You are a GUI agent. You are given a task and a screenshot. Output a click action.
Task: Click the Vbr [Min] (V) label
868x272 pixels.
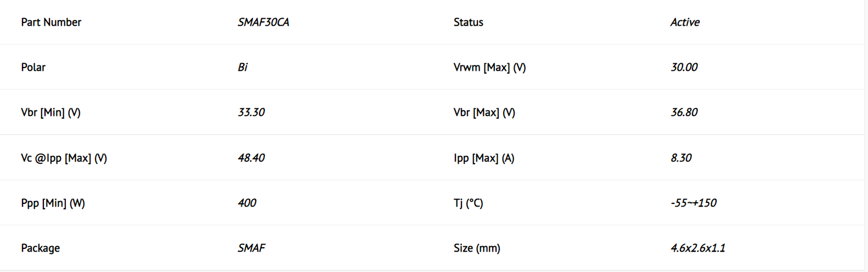pos(50,112)
